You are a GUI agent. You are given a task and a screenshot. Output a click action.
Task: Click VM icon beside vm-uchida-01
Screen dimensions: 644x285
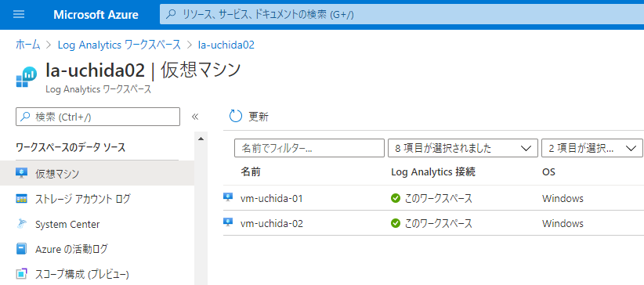(x=228, y=198)
